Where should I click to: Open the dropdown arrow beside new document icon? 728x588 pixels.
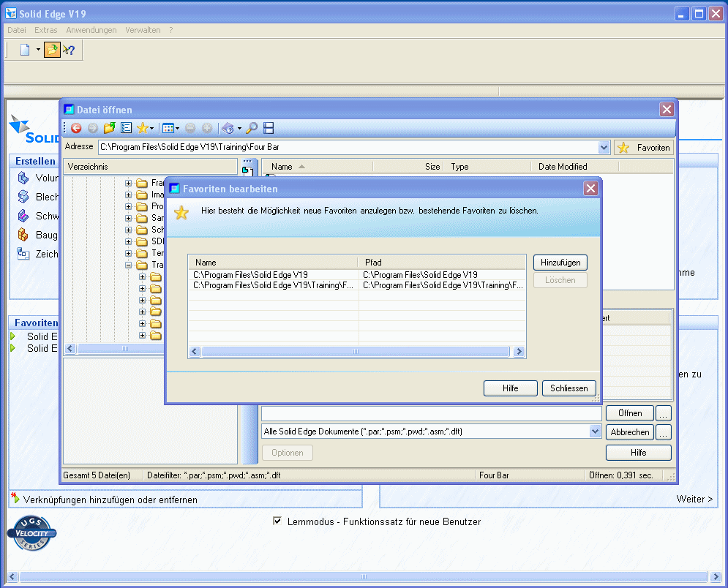pos(38,50)
